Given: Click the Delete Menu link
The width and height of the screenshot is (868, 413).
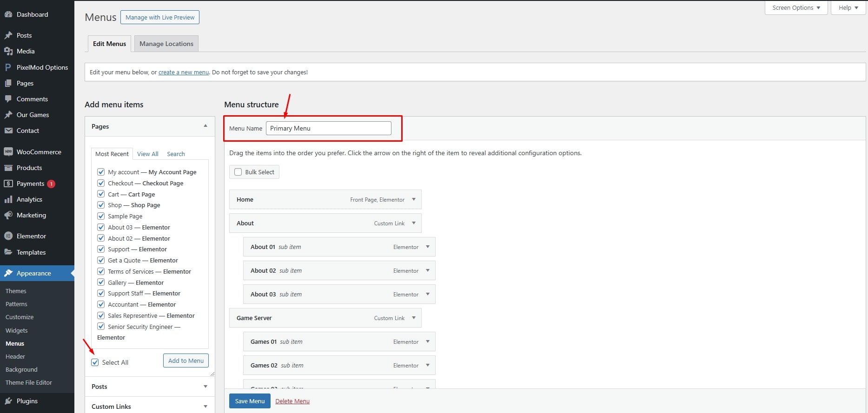Looking at the screenshot, I should click(292, 401).
